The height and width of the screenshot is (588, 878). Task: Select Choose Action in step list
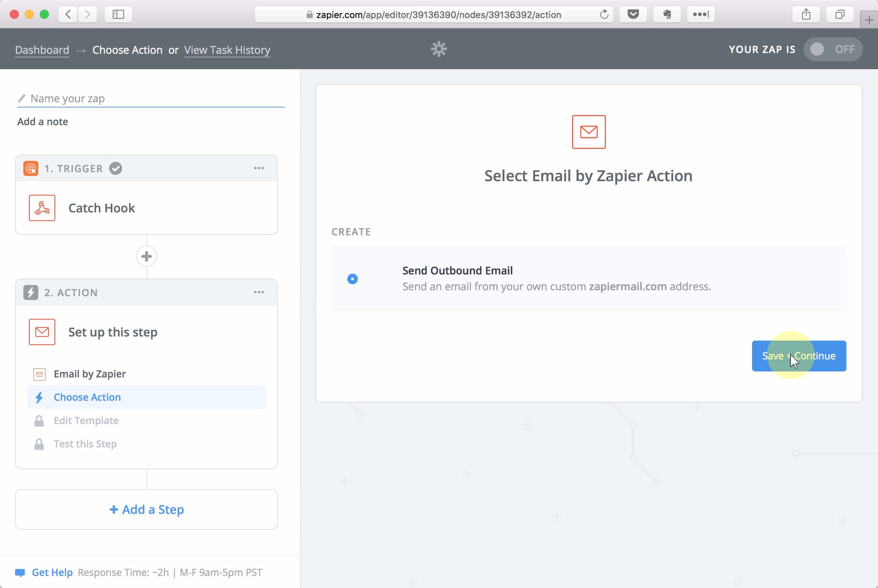point(147,397)
